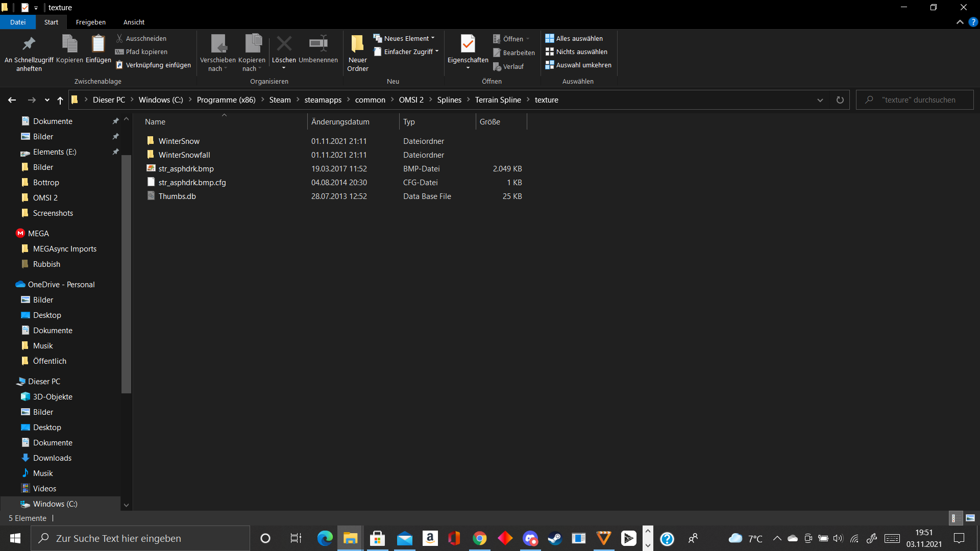The image size is (980, 551).
Task: Switch to large thumbnails view toggle
Action: click(x=970, y=518)
